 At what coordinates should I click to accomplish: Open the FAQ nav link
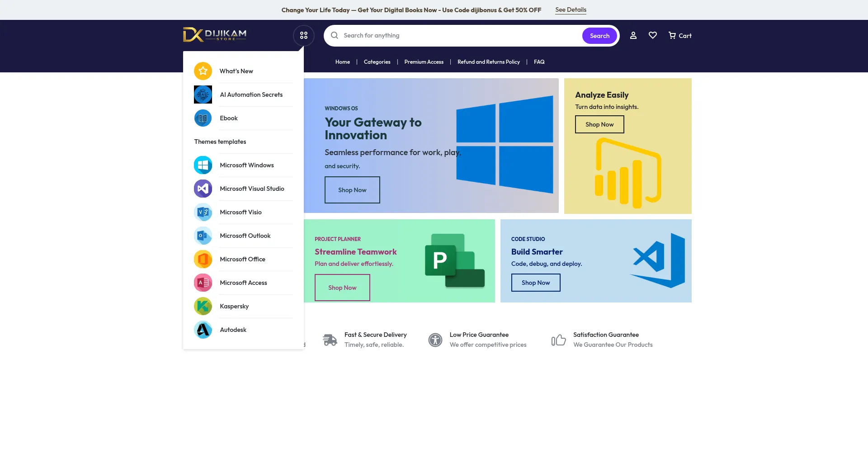point(539,62)
